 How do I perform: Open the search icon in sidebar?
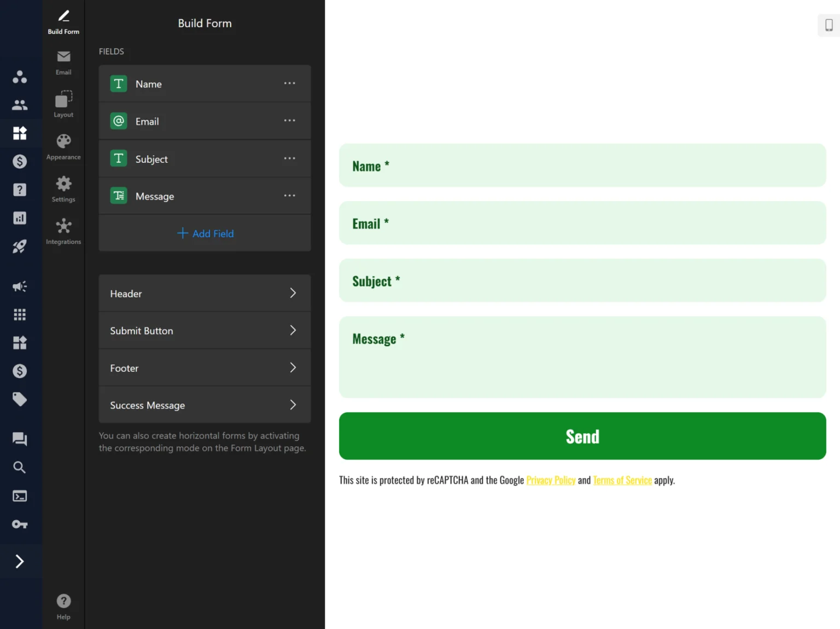pos(20,467)
